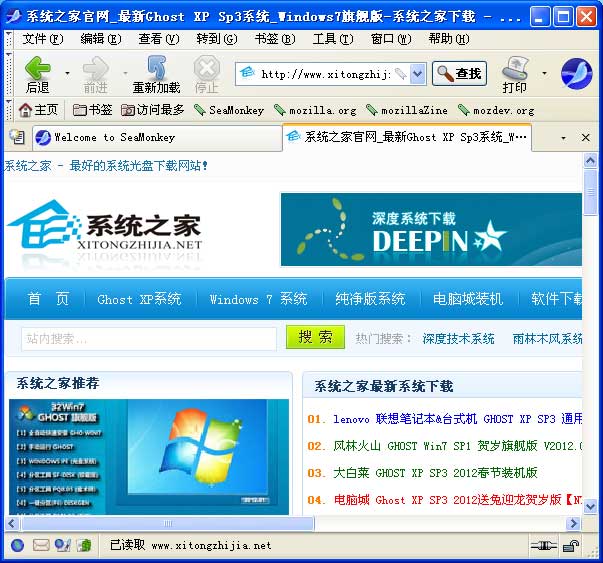Image resolution: width=603 pixels, height=563 pixels.
Task: Click the online/offline connection icon
Action: pyautogui.click(x=543, y=545)
